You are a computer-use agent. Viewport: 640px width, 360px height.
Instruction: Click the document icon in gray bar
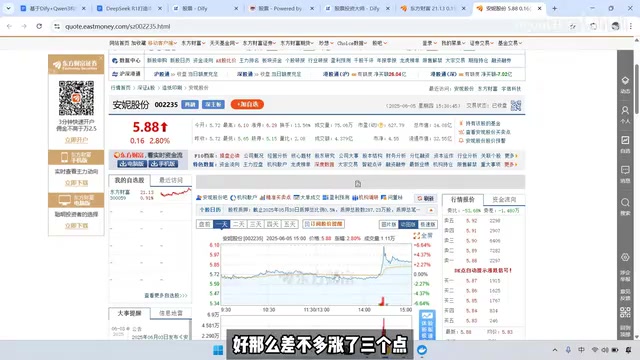[358, 184]
